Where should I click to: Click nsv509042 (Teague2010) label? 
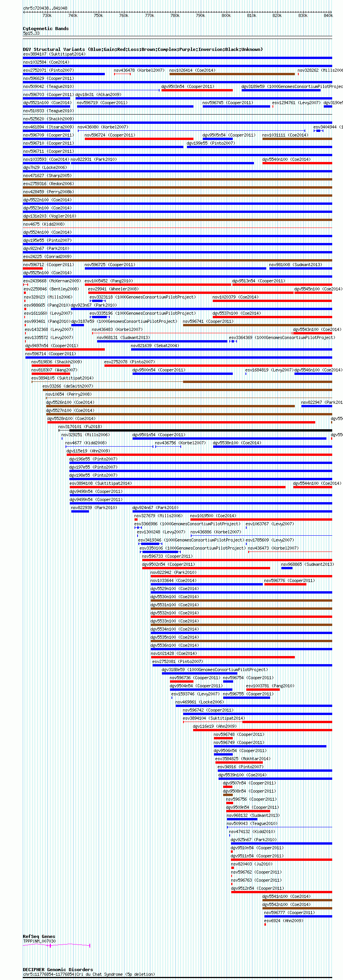click(49, 86)
